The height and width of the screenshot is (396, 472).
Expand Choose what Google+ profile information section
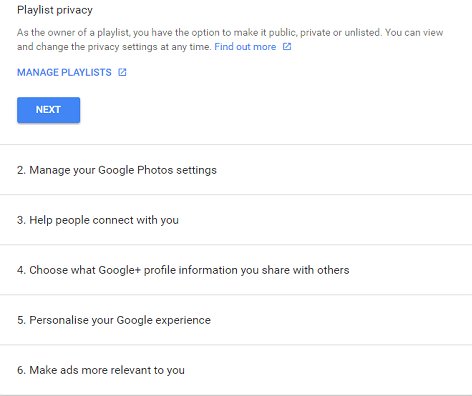click(x=236, y=270)
